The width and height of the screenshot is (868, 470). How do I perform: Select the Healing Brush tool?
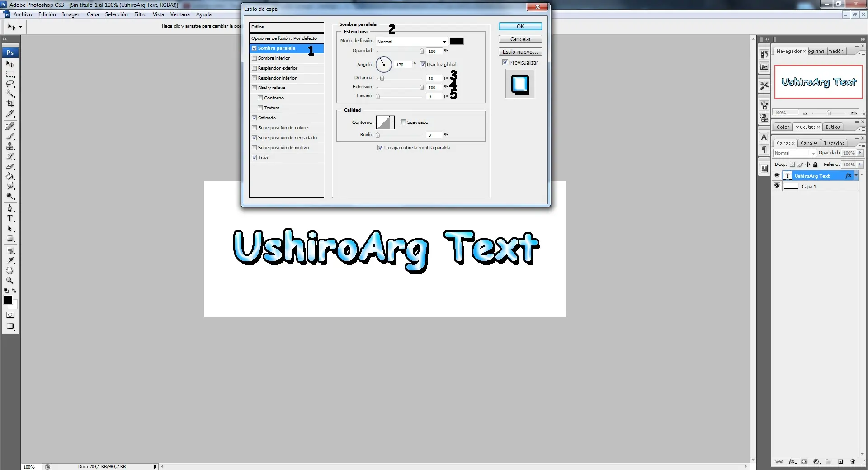10,126
